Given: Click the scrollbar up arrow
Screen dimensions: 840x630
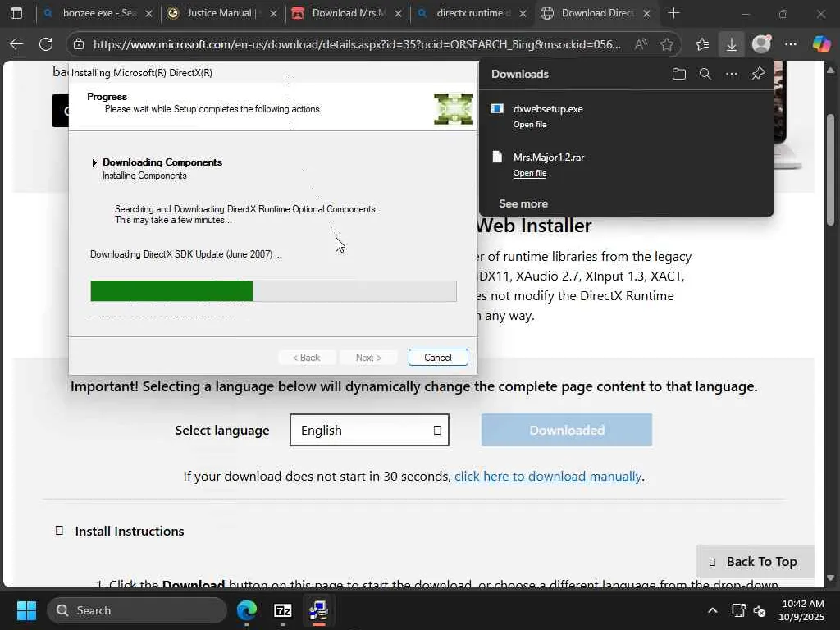Looking at the screenshot, I should click(x=831, y=70).
